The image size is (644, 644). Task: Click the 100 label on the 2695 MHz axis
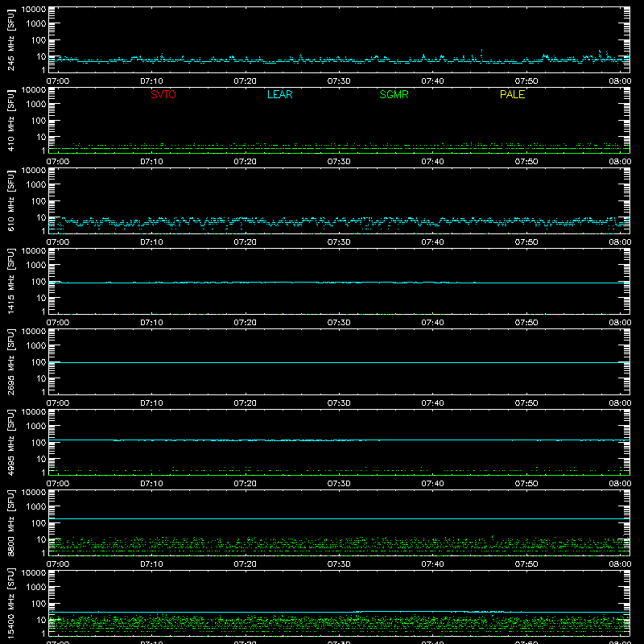[39, 362]
